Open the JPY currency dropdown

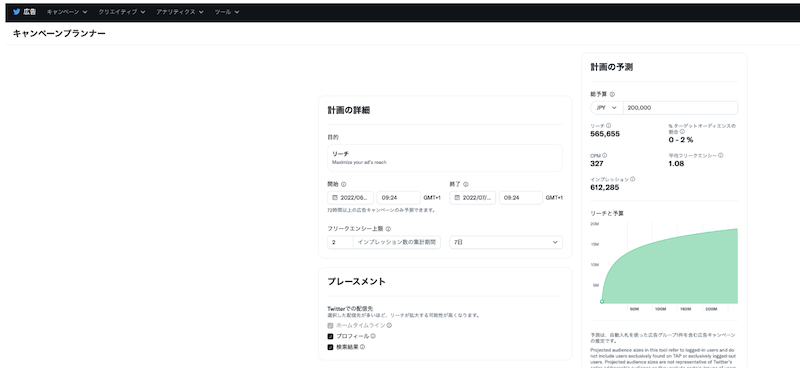[x=607, y=108]
